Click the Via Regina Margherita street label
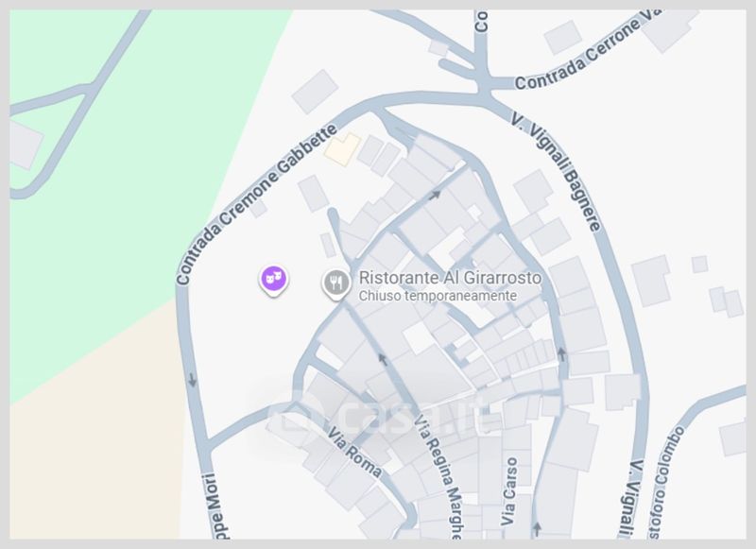Image resolution: width=756 pixels, height=549 pixels. (438, 476)
